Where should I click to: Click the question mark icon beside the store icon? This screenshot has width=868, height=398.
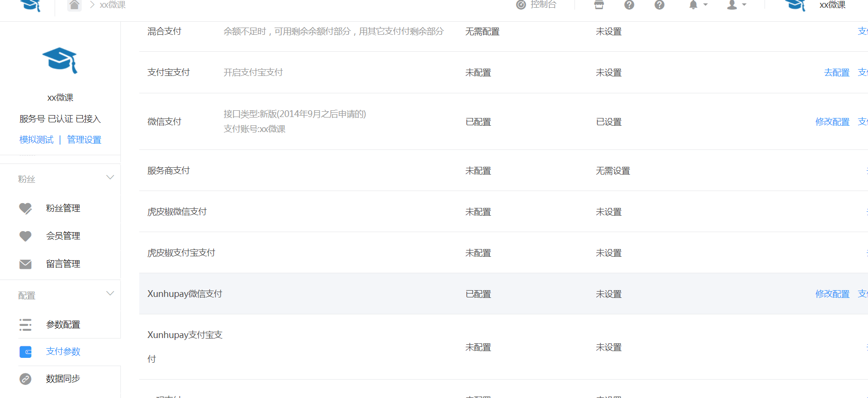(x=629, y=5)
